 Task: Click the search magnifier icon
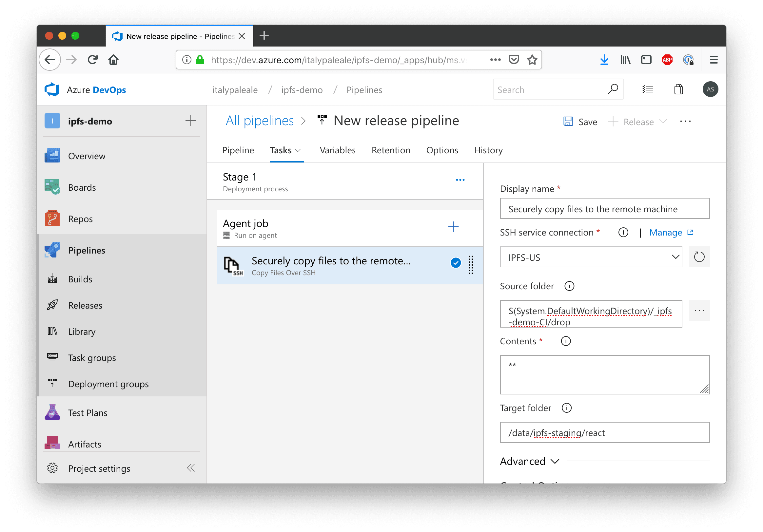pos(613,89)
